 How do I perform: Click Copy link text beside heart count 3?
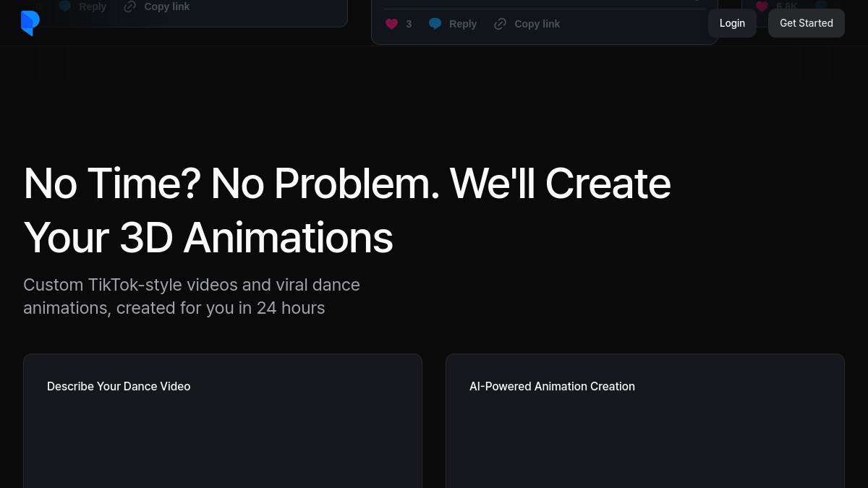coord(537,24)
